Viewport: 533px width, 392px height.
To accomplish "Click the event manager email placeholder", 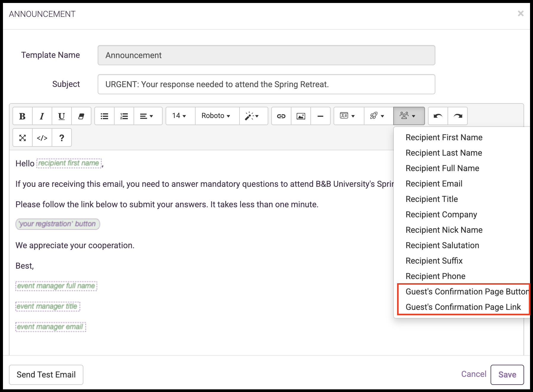I will 50,327.
